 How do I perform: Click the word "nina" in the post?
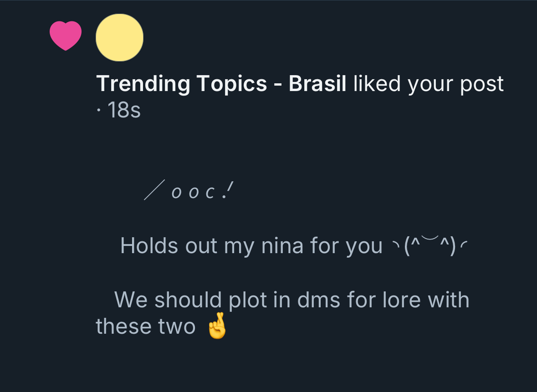pyautogui.click(x=282, y=246)
